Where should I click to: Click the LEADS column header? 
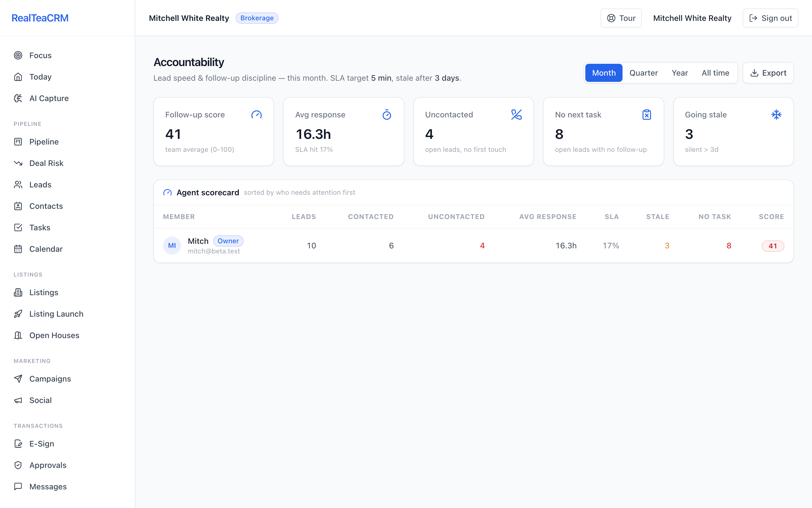304,217
